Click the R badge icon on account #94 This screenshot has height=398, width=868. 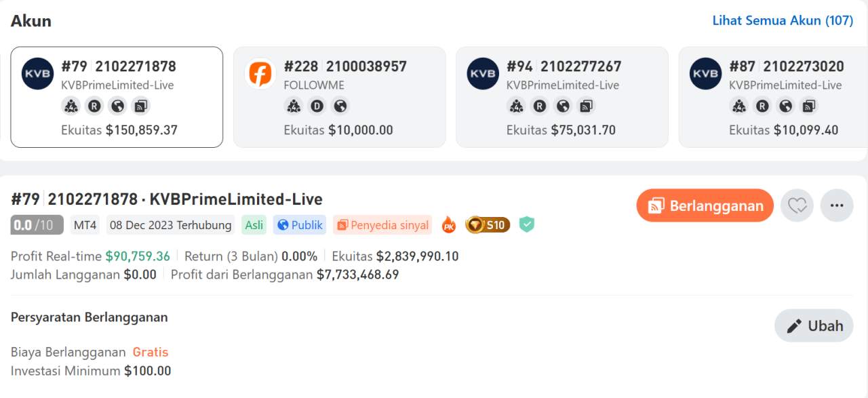(x=539, y=106)
